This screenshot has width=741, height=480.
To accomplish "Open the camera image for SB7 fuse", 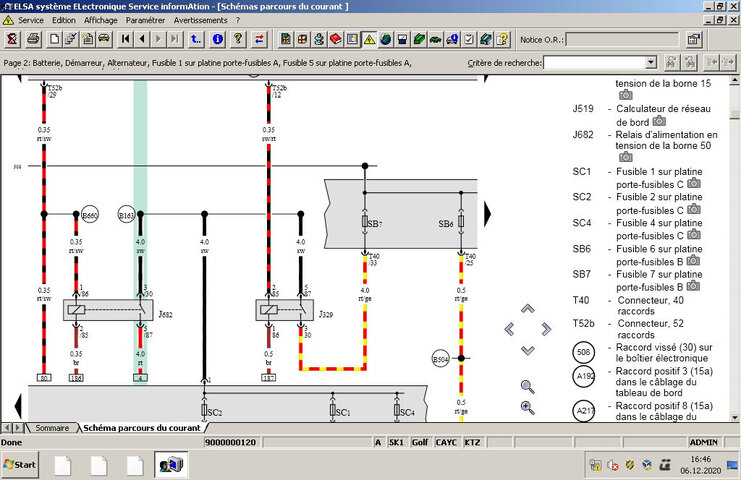I will pos(693,285).
